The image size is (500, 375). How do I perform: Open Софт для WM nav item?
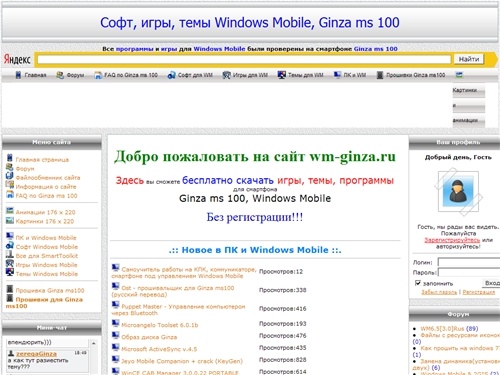(x=195, y=75)
